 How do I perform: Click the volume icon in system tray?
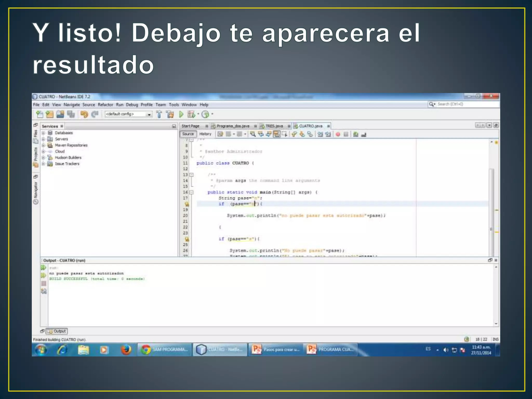tap(446, 350)
